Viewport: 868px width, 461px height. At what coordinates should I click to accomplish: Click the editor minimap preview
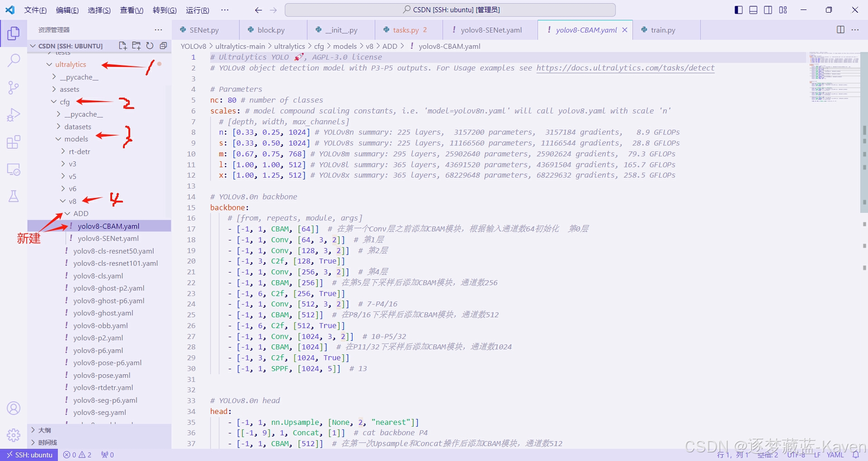pos(835,77)
